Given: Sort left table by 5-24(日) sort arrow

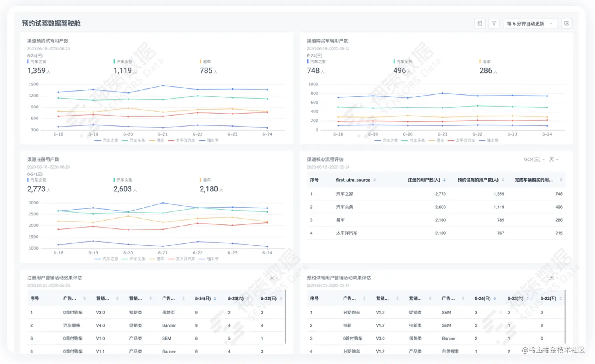Looking at the screenshot, I should pyautogui.click(x=215, y=299).
